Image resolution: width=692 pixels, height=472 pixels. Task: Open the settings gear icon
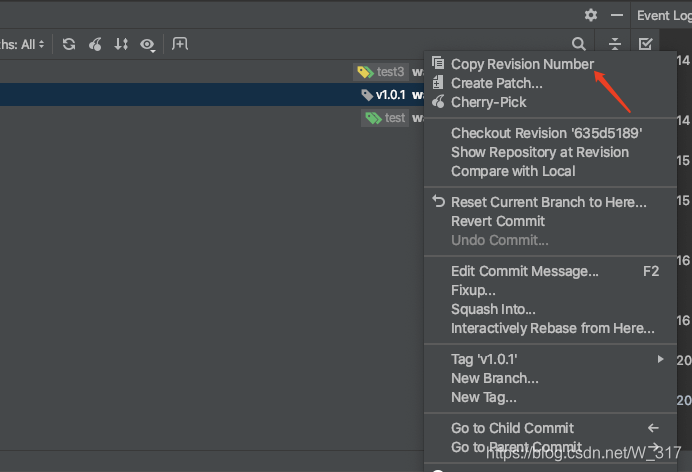(591, 15)
